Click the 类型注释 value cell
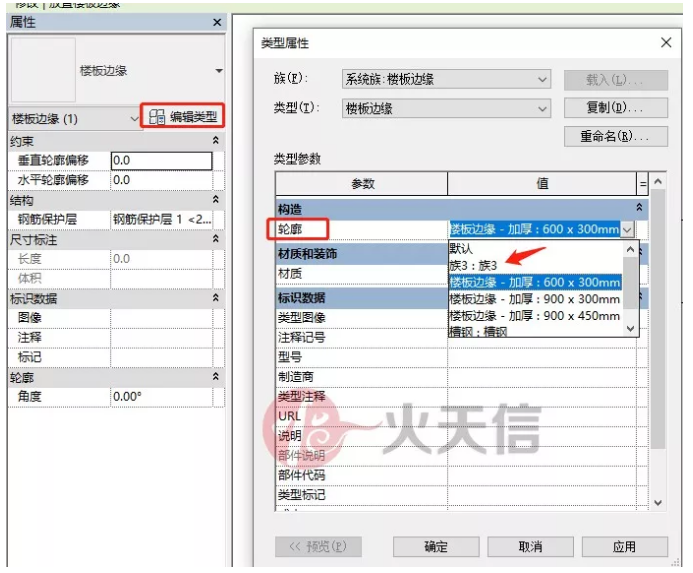The width and height of the screenshot is (693, 573). click(x=542, y=397)
